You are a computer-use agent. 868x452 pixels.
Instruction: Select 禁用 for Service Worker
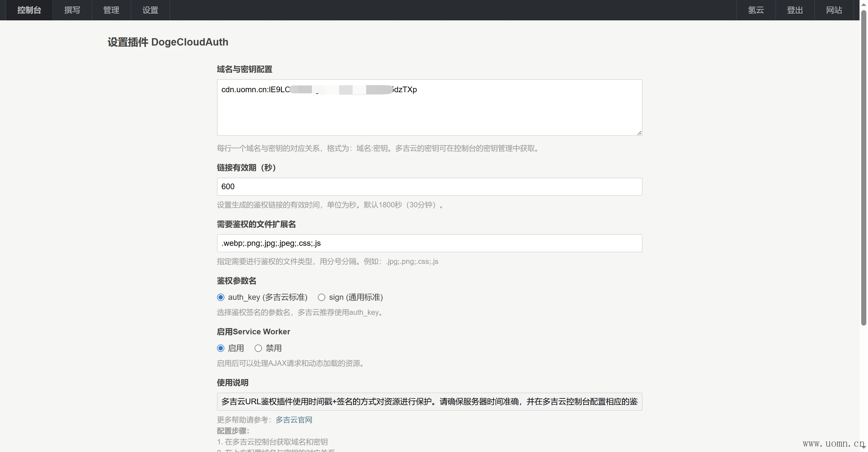[x=258, y=348]
